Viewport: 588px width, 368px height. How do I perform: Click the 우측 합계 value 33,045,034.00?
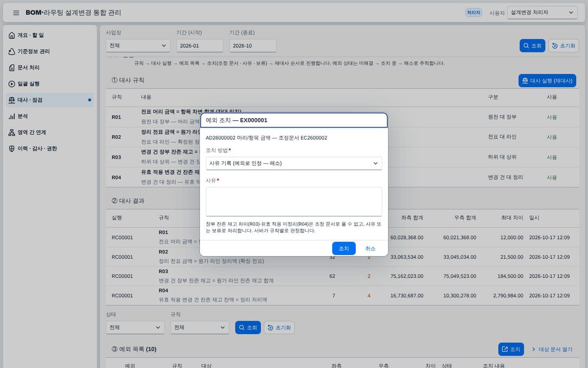[460, 257]
